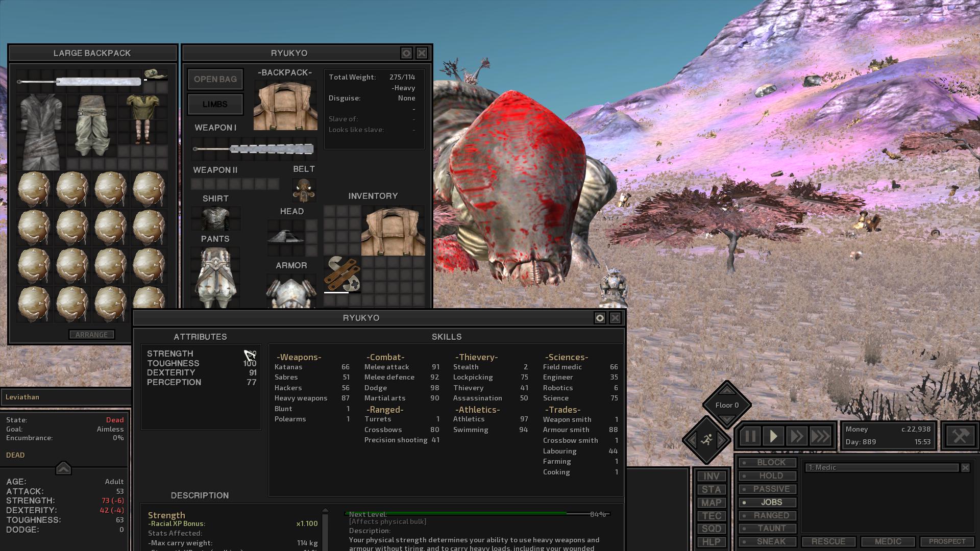The width and height of the screenshot is (980, 551).
Task: Open build mode with the hammer icon
Action: click(x=960, y=436)
